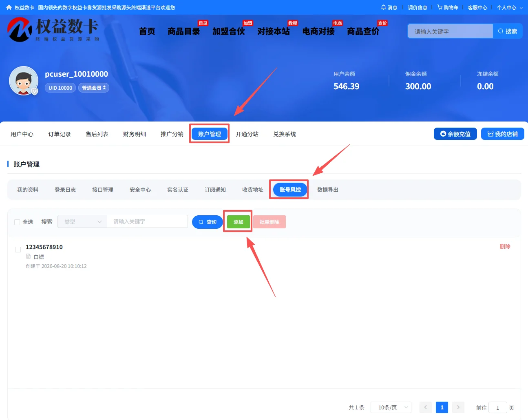Open the 消息 bell notifications
This screenshot has height=420, width=528.
point(389,7)
